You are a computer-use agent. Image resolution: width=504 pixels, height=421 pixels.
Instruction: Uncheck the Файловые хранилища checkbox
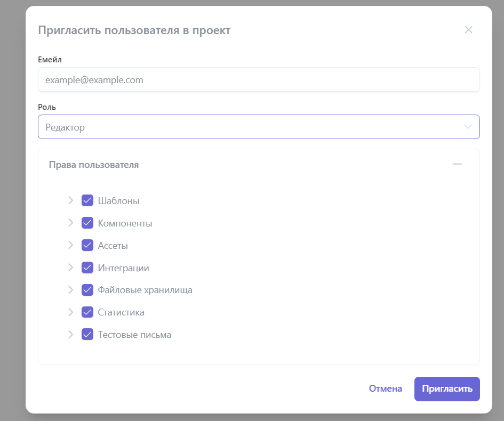pos(87,290)
